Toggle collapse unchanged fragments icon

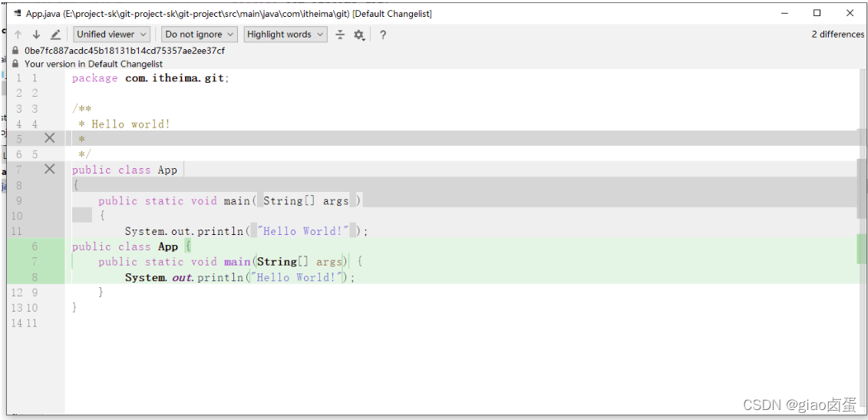coord(340,35)
